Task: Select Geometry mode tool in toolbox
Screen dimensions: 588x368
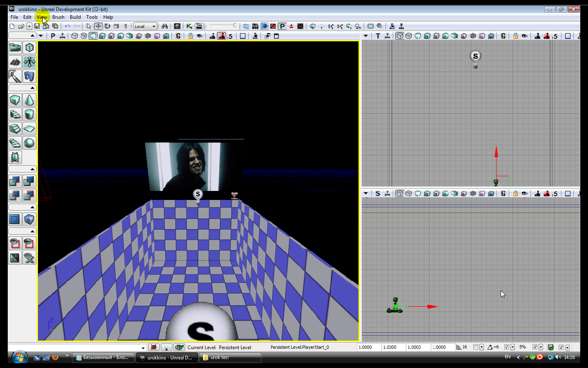Action: [x=29, y=48]
